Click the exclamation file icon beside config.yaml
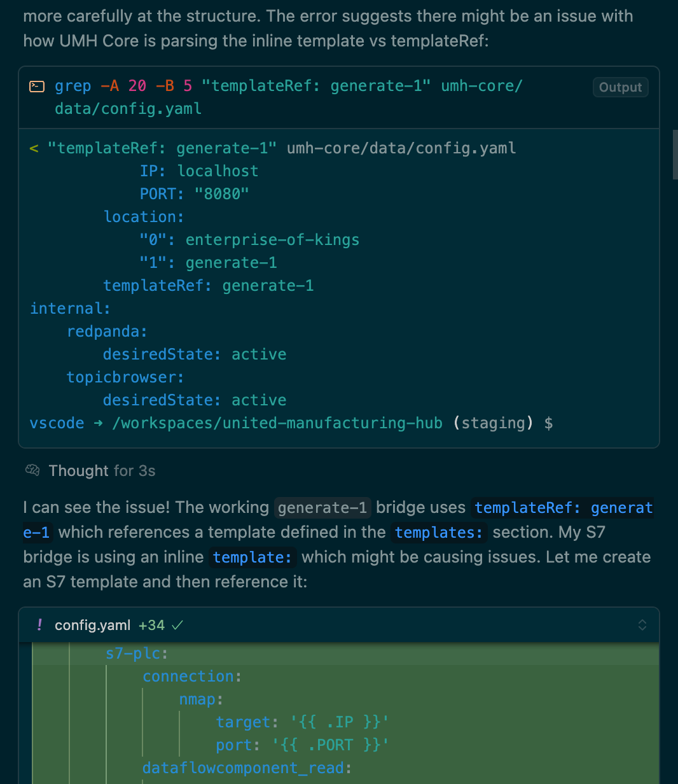678x784 pixels. 39,625
